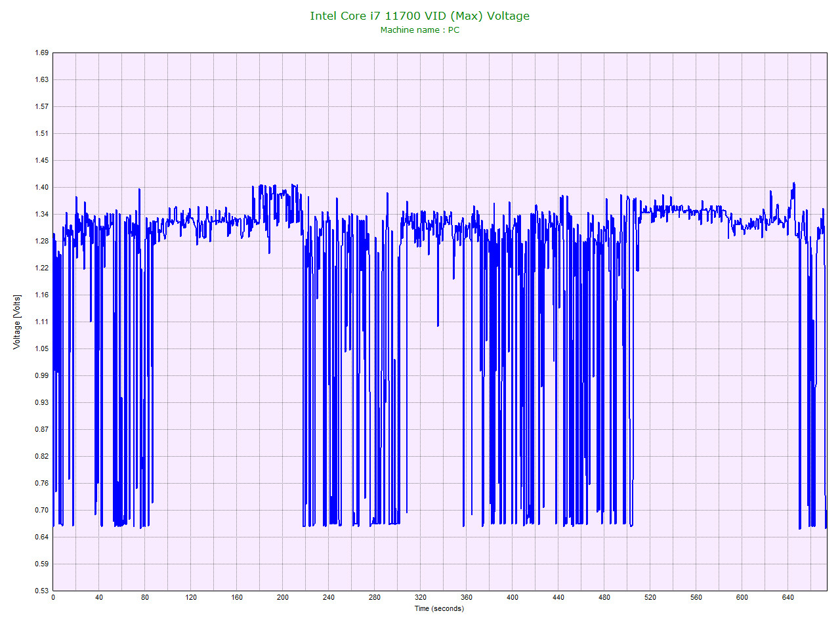Select the 0.64 Y-axis tick label
The width and height of the screenshot is (840, 630).
(x=41, y=536)
